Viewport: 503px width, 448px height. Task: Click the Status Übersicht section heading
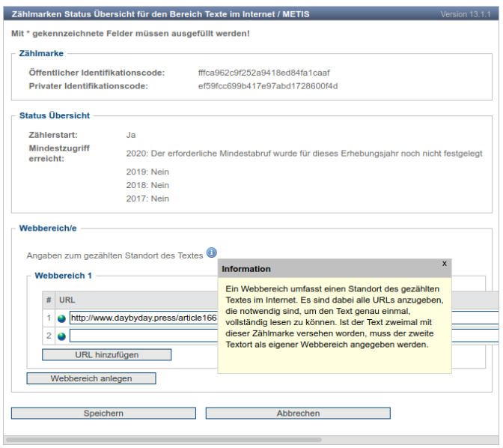tap(55, 115)
